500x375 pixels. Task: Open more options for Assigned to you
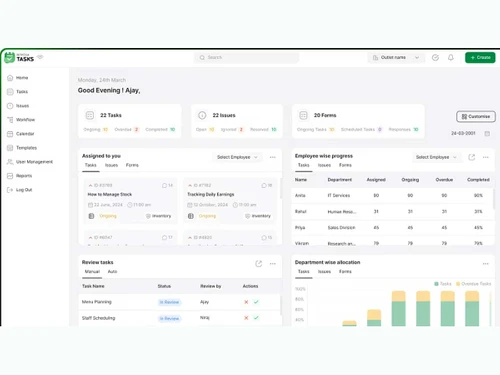coord(273,157)
